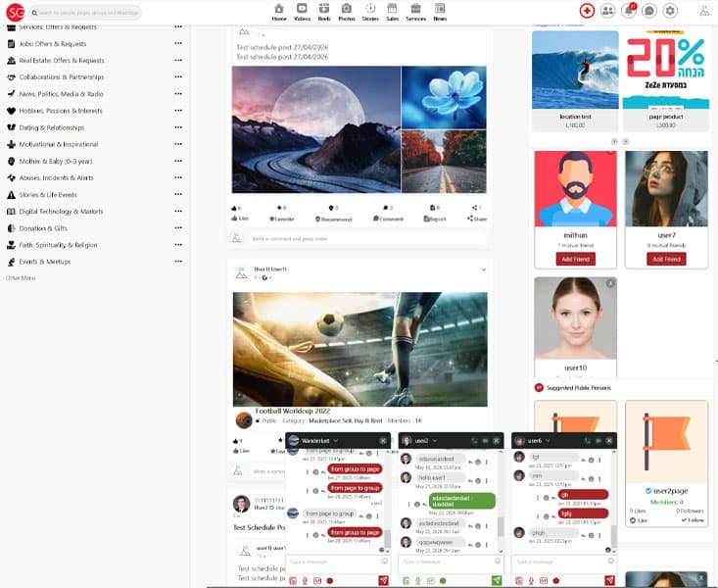718x588 pixels.
Task: Click green send button in user2 chat
Action: [497, 581]
